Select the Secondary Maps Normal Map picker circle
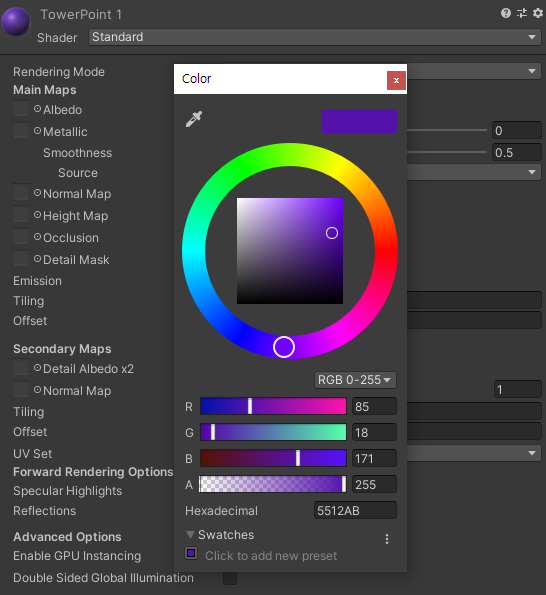This screenshot has height=595, width=546. [37, 390]
